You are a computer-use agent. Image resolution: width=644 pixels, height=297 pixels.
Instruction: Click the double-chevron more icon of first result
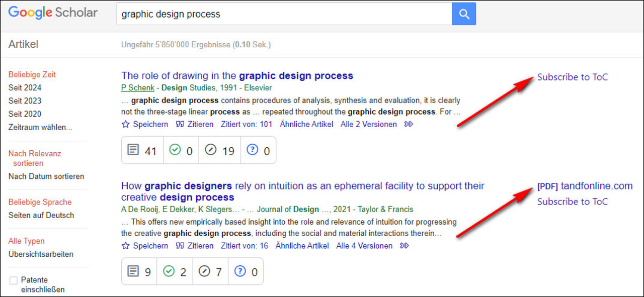tap(408, 124)
